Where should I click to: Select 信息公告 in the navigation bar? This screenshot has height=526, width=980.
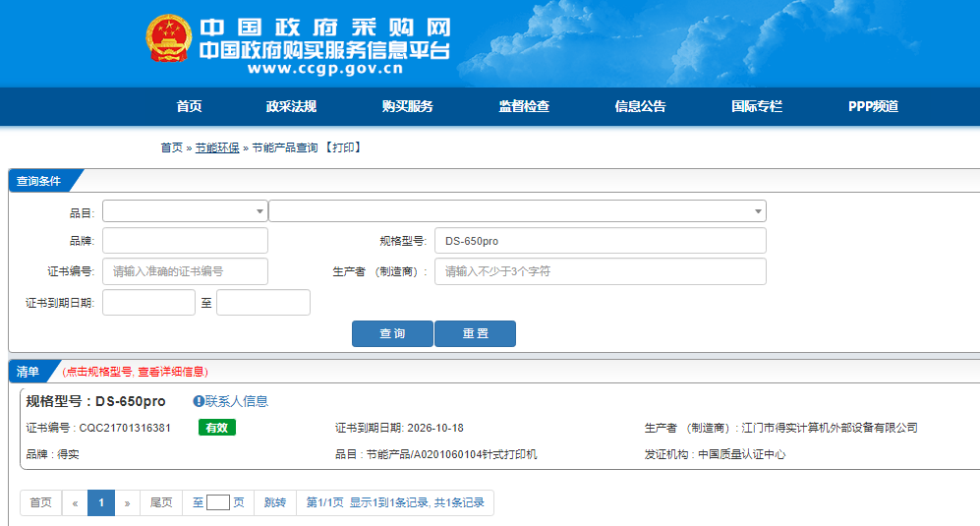tap(641, 106)
